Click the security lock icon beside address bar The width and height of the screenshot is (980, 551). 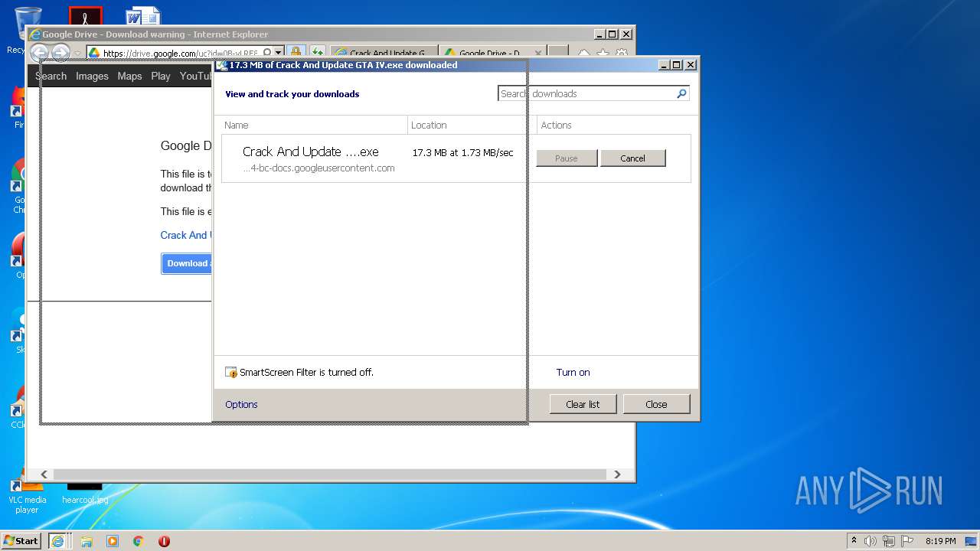point(296,53)
